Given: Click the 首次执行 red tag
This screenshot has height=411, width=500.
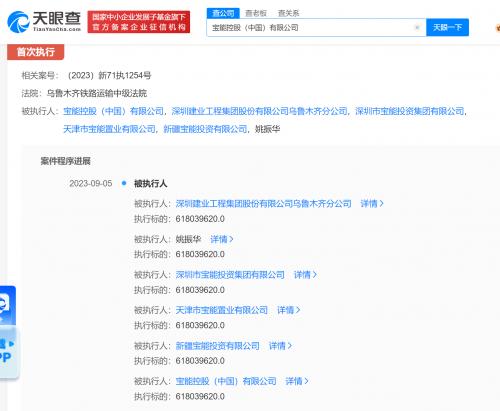Looking at the screenshot, I should 36,52.
